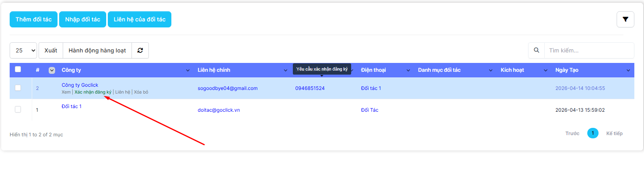
Task: Open Nhập đối tác import button
Action: click(x=82, y=19)
